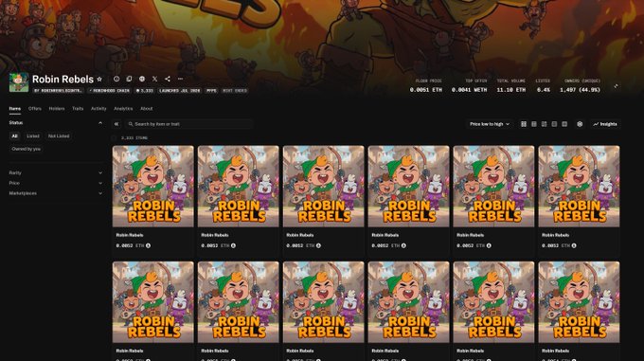Open the first NFT card in bottom row
Viewport: 644px width, 361px height.
153,311
